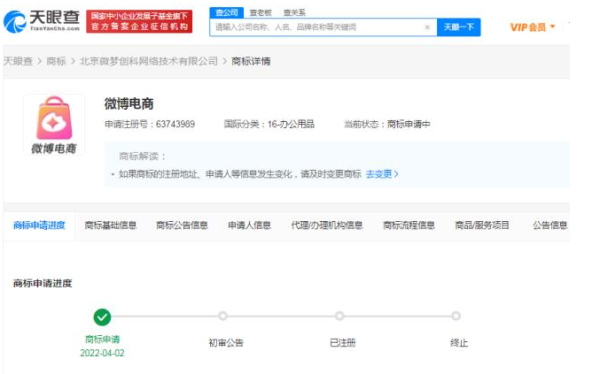Click the 商标解读 label
This screenshot has height=374, width=600.
click(142, 156)
